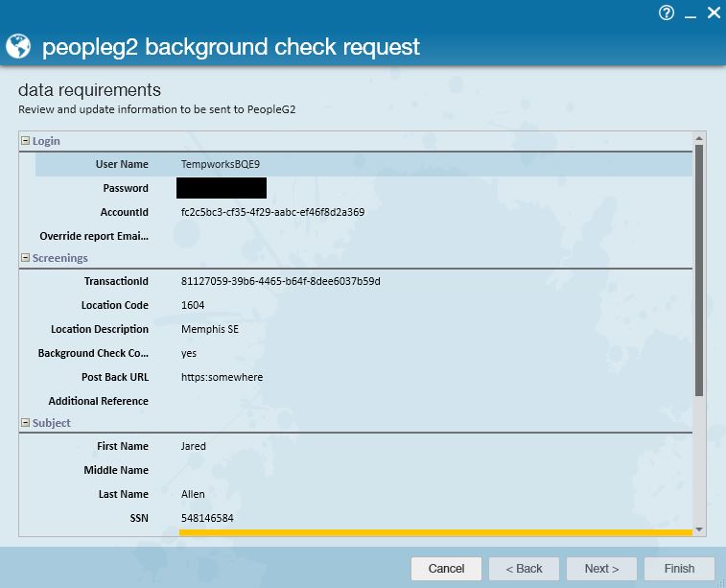This screenshot has height=588, width=726.
Task: Click the Finish button
Action: [x=679, y=569]
